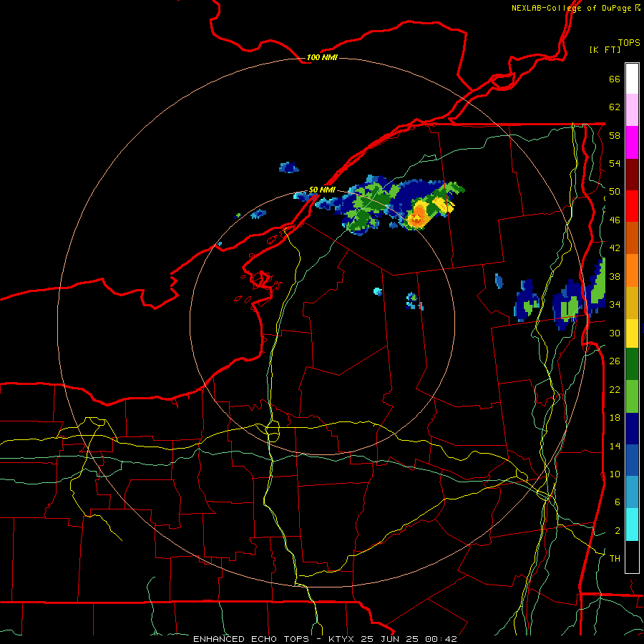Viewport: 644px width, 644px height.
Task: Click the "NEXLAB-College of DuPage" header text
Action: [x=572, y=8]
